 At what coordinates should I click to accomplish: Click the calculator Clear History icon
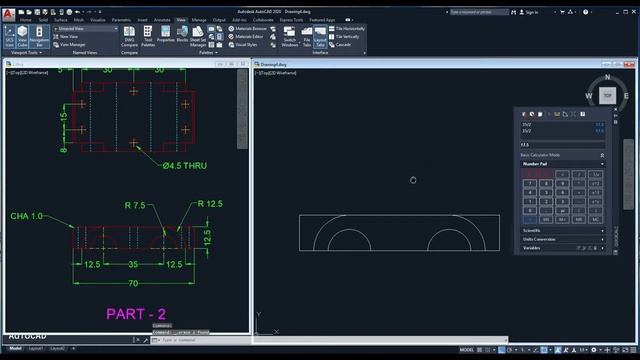532,114
